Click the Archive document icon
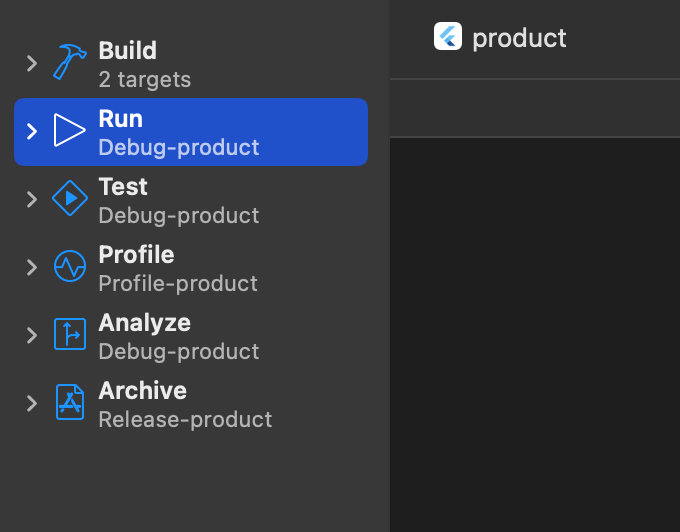The height and width of the screenshot is (532, 680). [70, 403]
